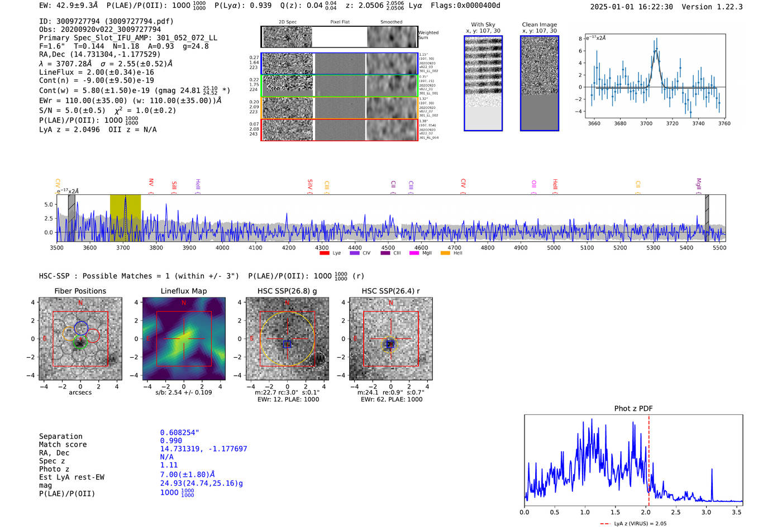Click the 'EWr: 12, PLAE: 1000' caption
This screenshot has width=782, height=532.
click(x=288, y=400)
